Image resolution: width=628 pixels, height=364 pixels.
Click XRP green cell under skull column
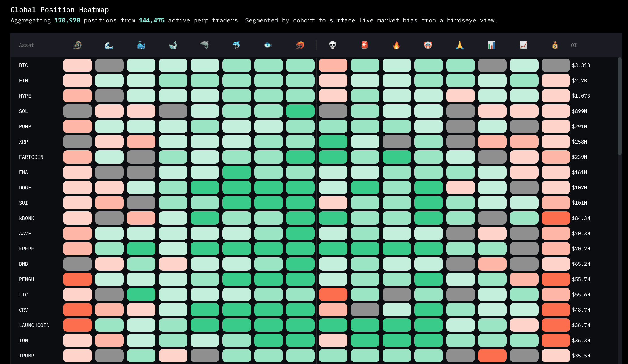click(333, 142)
